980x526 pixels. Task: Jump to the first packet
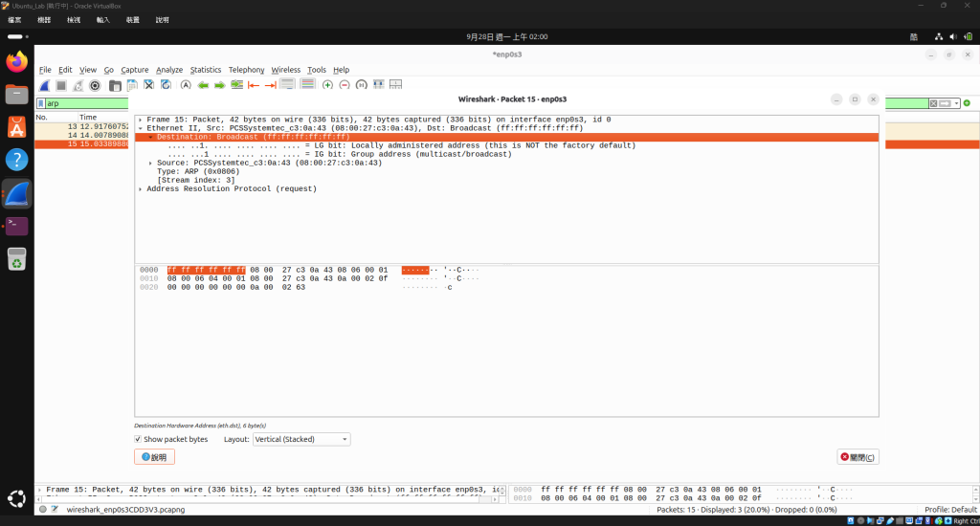[253, 85]
